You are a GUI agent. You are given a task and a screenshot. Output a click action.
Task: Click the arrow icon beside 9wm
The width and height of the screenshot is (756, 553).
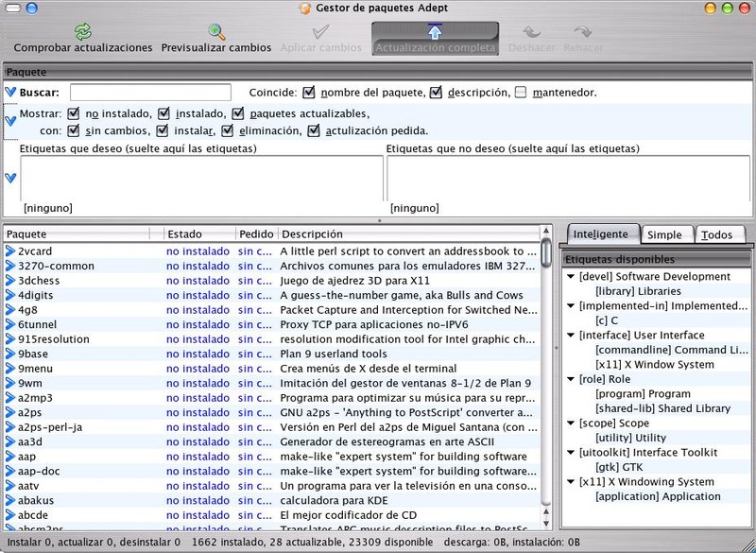10,383
